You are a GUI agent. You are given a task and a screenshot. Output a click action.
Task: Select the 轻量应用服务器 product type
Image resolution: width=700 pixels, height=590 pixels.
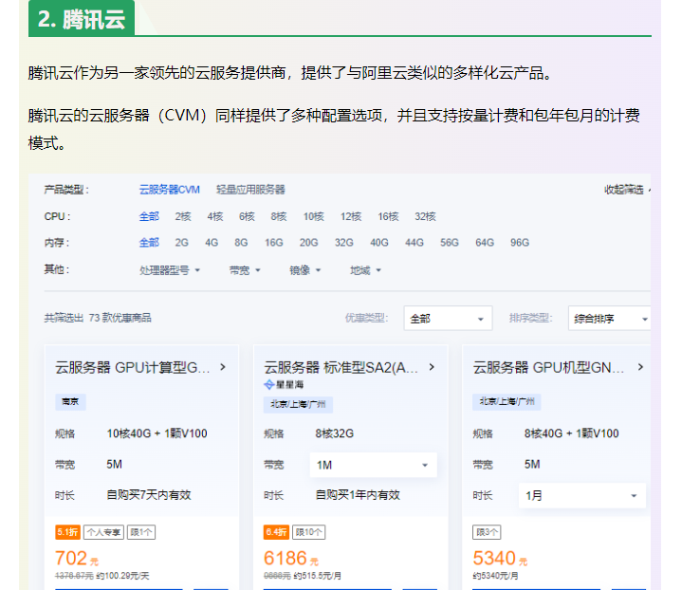[250, 190]
